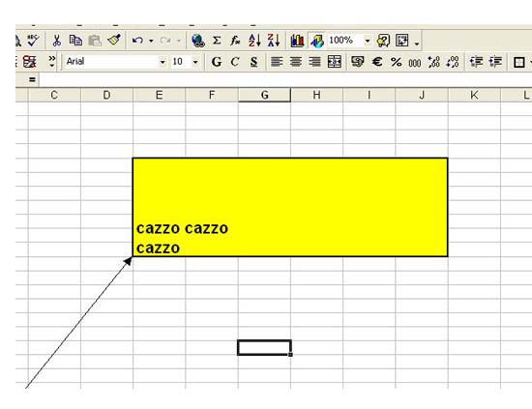The width and height of the screenshot is (532, 409).
Task: Select column G header
Action: pyautogui.click(x=265, y=95)
